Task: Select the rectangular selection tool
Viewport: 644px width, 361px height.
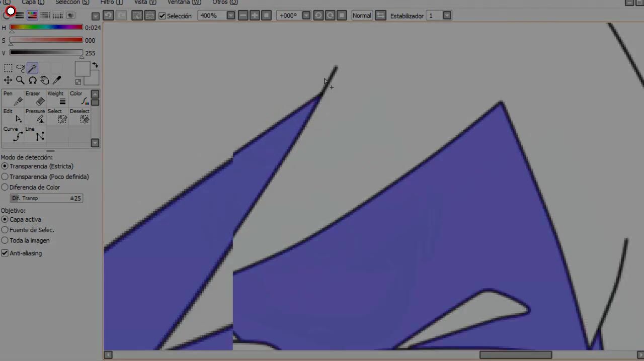Action: pos(8,68)
